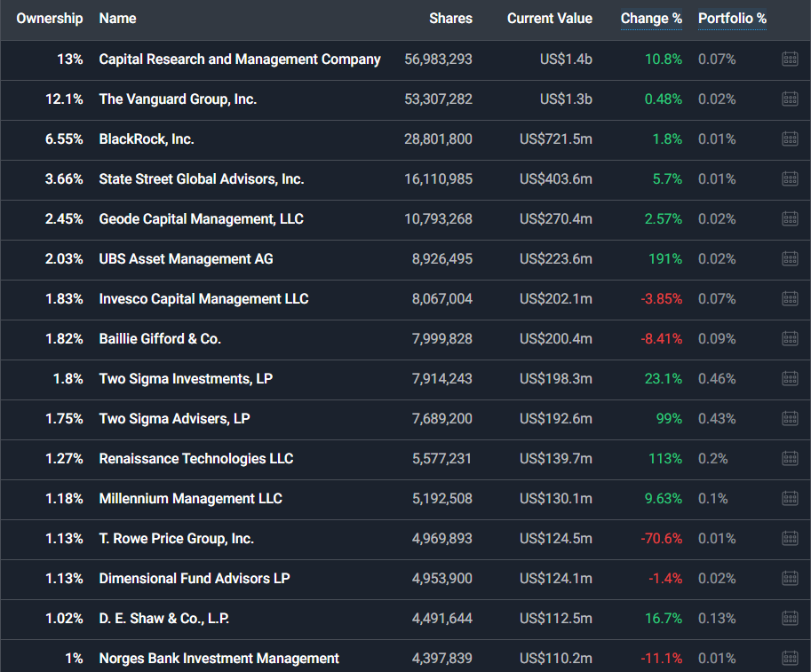This screenshot has height=672, width=811.
Task: Click the -8.41% change value
Action: tap(662, 338)
